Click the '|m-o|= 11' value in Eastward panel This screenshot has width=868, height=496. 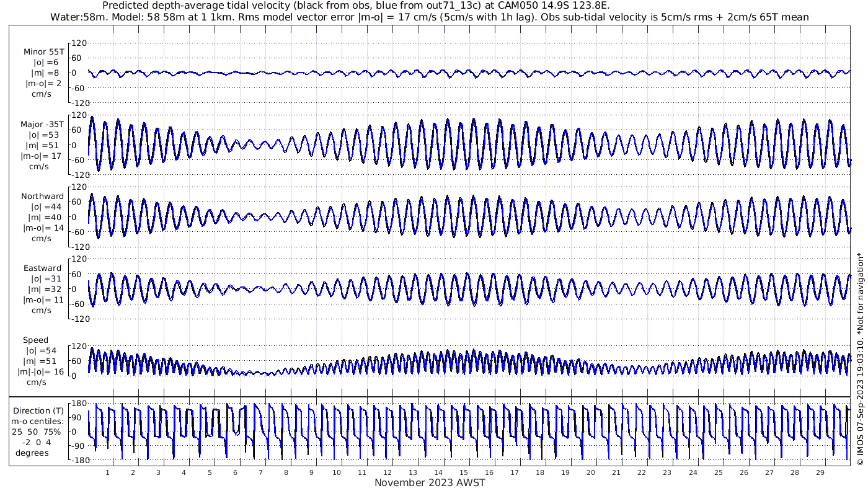tap(43, 300)
